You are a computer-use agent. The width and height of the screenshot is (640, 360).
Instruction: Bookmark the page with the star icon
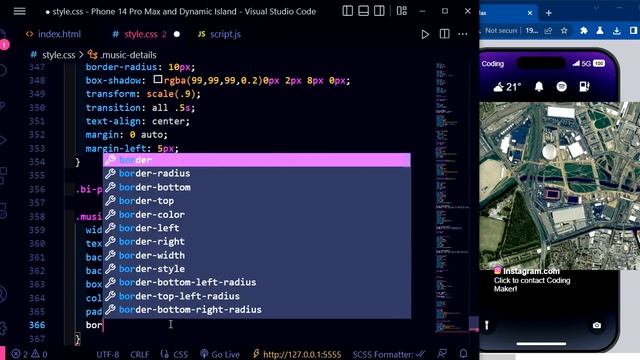click(564, 31)
